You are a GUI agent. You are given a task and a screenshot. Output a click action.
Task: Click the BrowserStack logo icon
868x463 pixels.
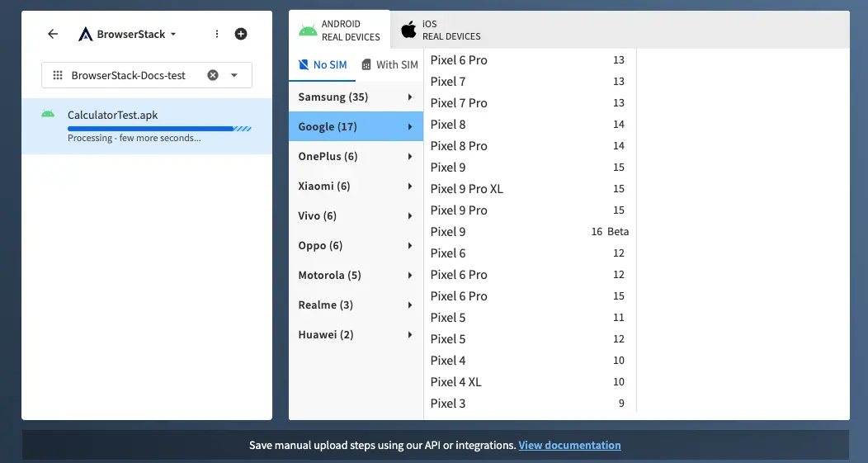(85, 35)
